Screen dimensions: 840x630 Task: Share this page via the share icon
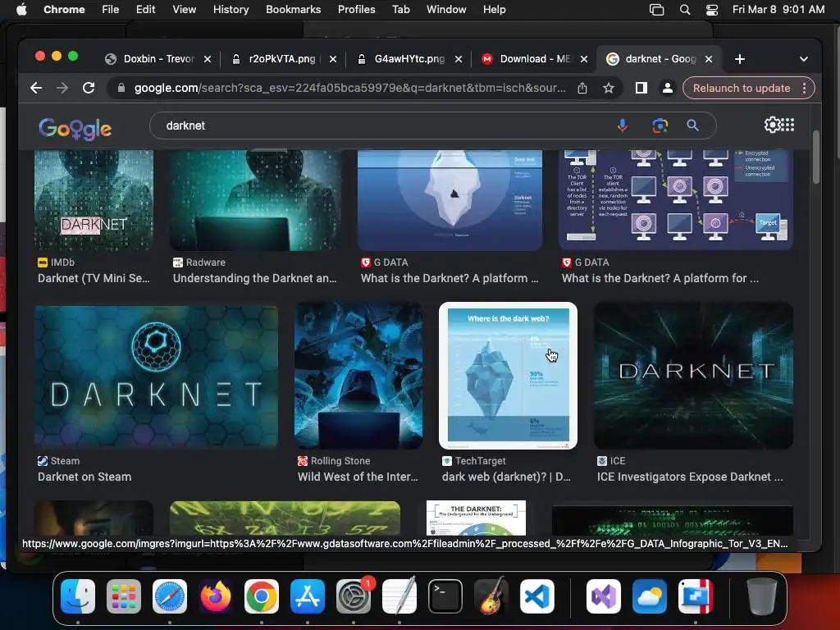pyautogui.click(x=582, y=88)
